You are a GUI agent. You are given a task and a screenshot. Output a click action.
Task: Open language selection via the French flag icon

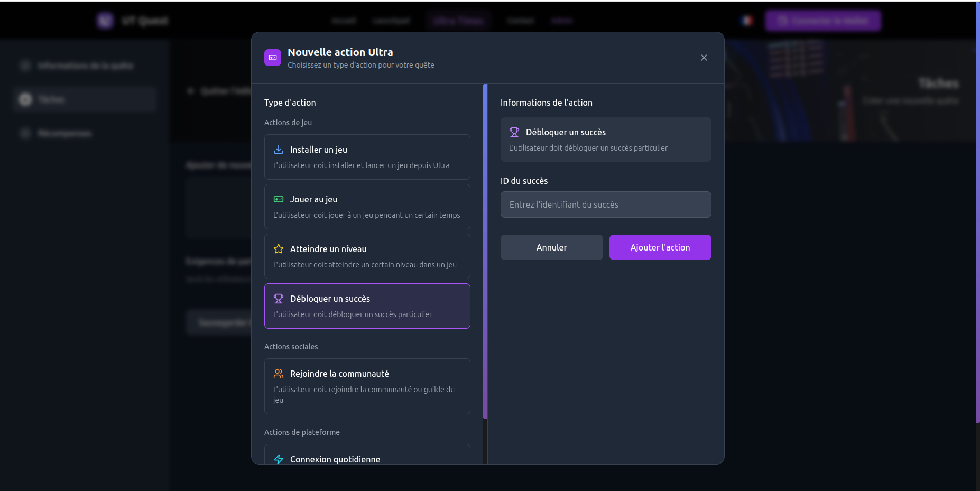[746, 21]
